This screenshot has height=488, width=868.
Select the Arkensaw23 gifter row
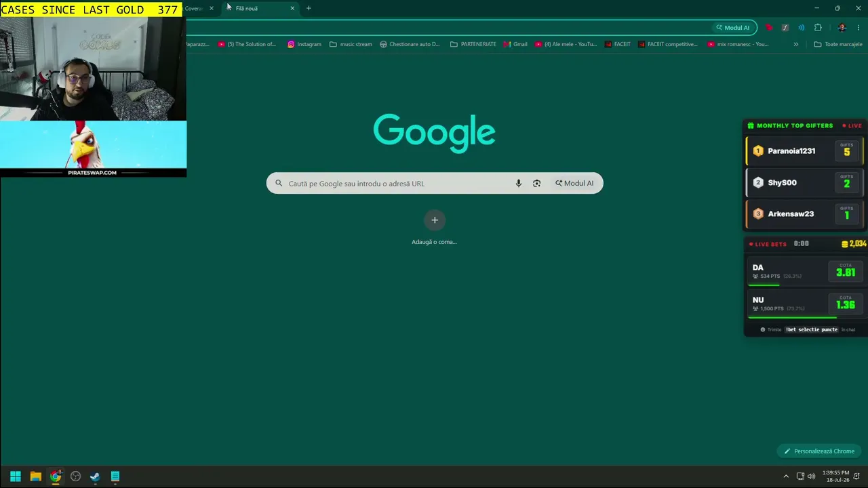tap(805, 213)
